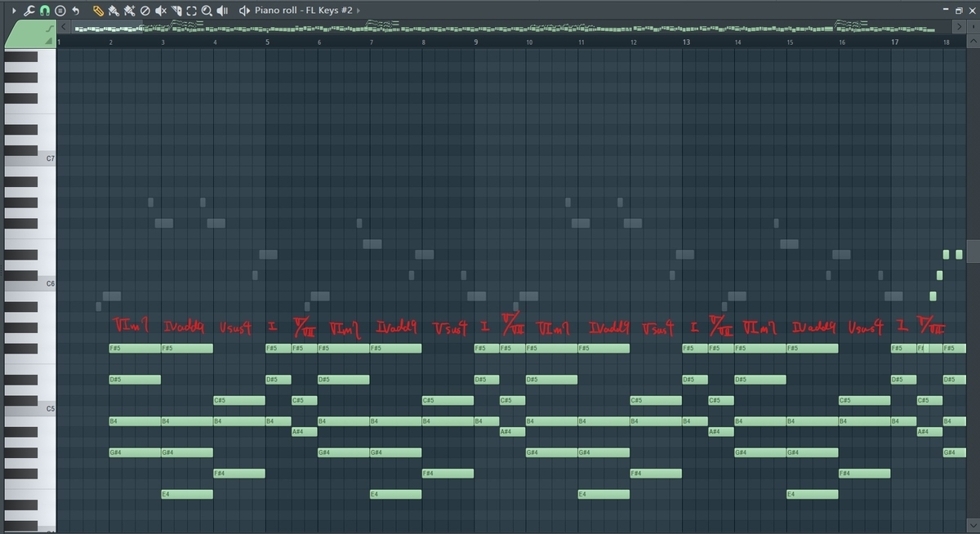Open the piano roll main menu arrow
980x534 pixels.
pos(14,11)
